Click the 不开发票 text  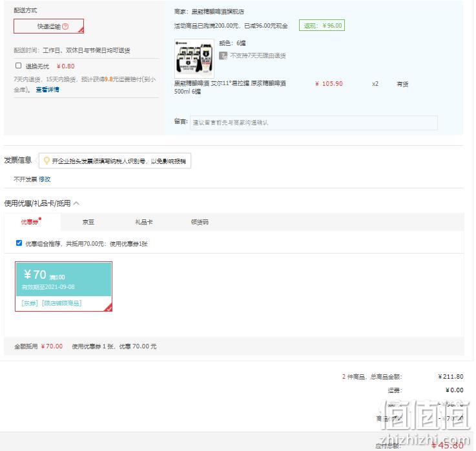pos(25,179)
